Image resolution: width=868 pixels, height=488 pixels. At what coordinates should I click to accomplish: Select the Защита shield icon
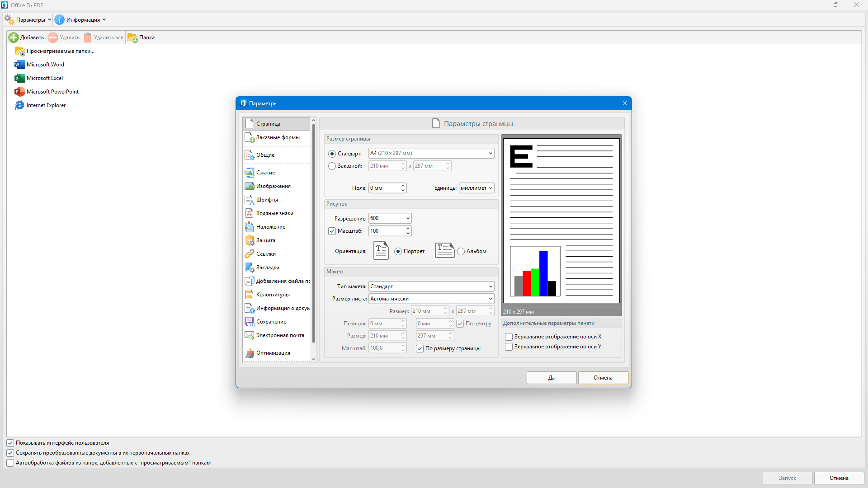click(x=249, y=240)
